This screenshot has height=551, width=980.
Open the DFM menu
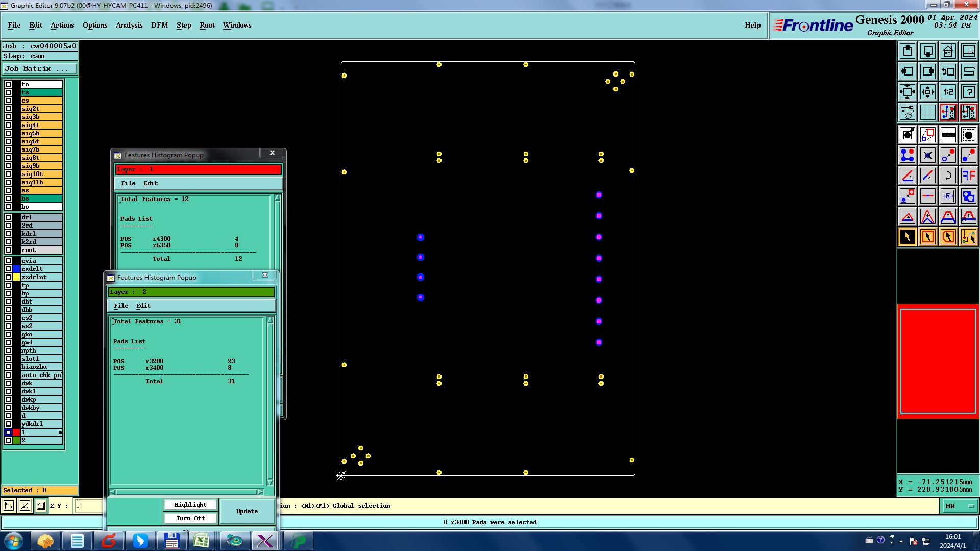coord(159,25)
